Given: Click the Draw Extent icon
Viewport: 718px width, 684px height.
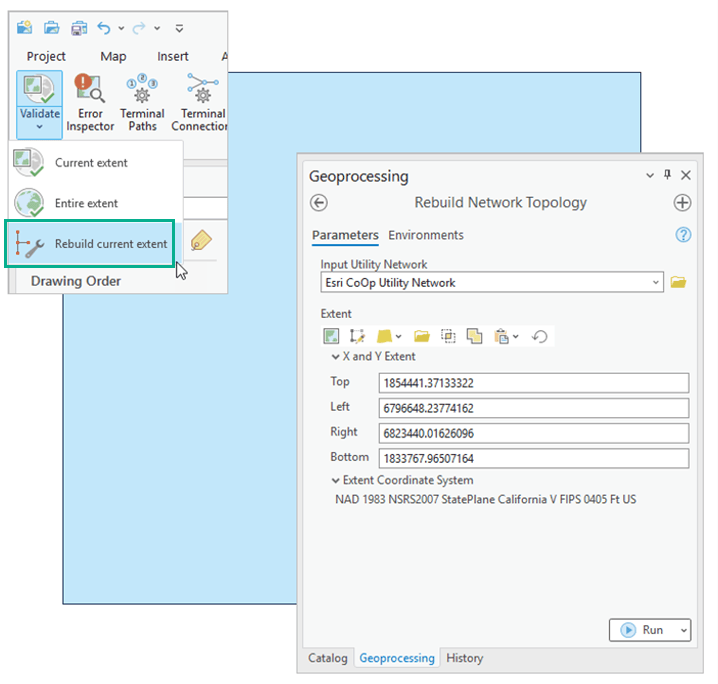Looking at the screenshot, I should tap(357, 336).
